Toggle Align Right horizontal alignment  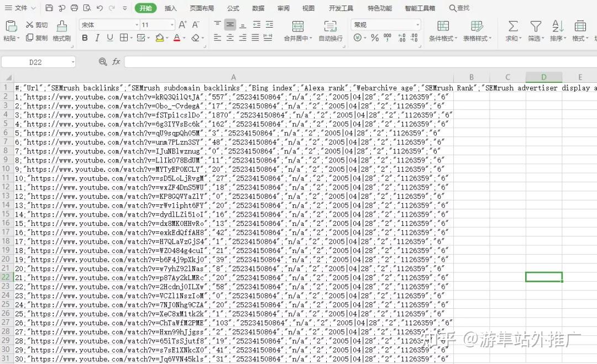243,38
